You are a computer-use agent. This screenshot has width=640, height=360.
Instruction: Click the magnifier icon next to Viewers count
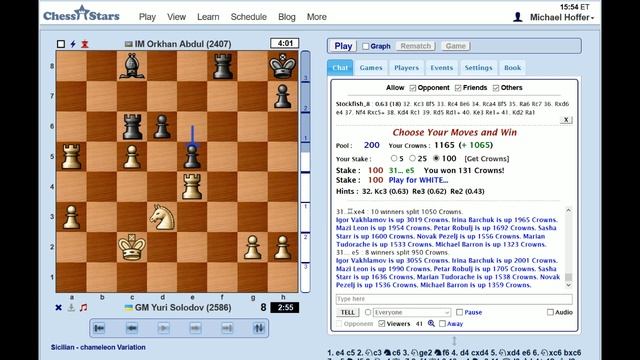click(431, 324)
